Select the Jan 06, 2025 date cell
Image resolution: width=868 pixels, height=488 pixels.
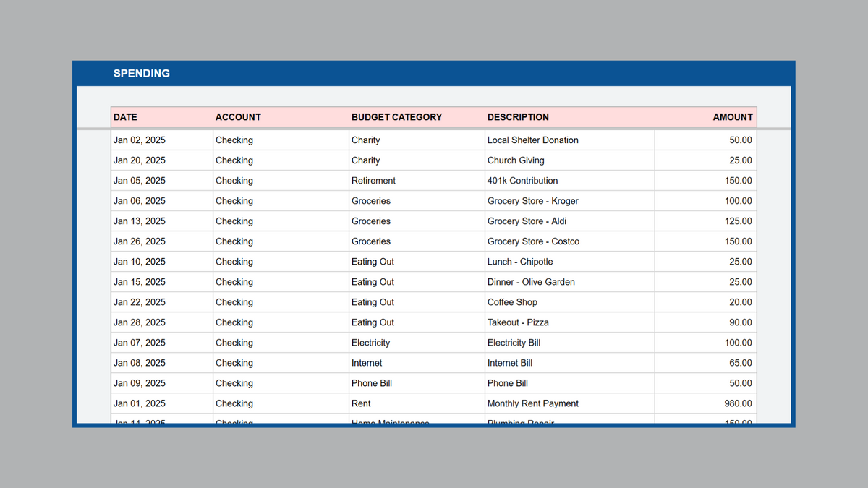[162, 201]
